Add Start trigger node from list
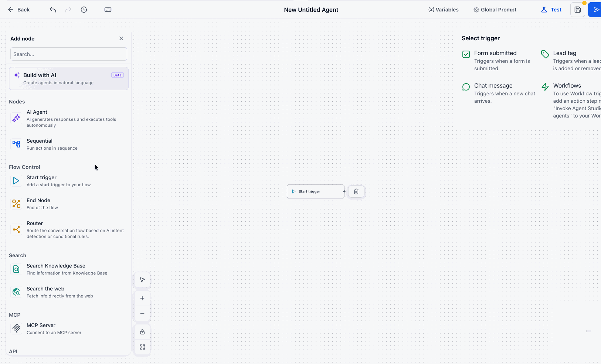 pos(69,181)
